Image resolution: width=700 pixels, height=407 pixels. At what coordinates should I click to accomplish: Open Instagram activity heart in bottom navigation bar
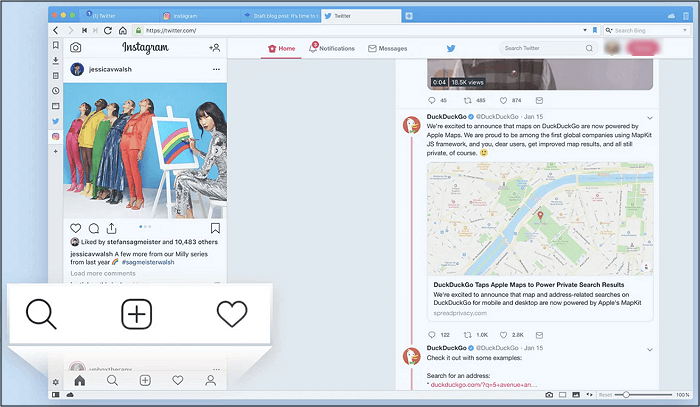pos(178,380)
